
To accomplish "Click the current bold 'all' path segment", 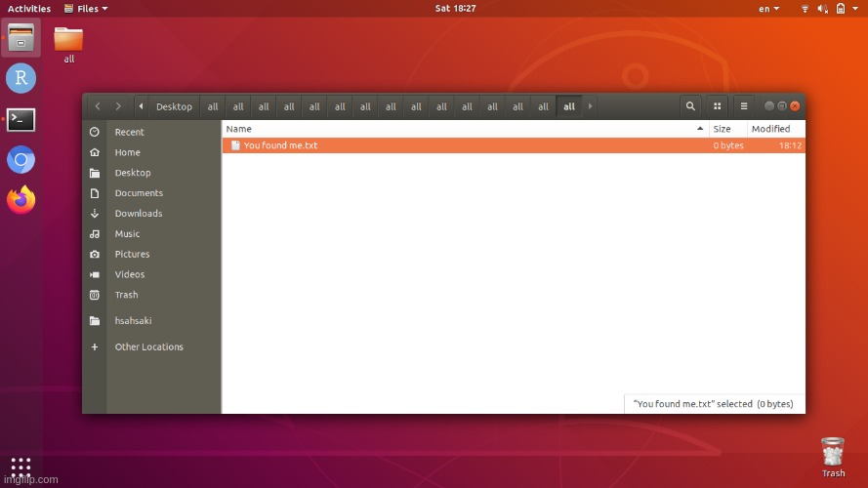I will (569, 106).
